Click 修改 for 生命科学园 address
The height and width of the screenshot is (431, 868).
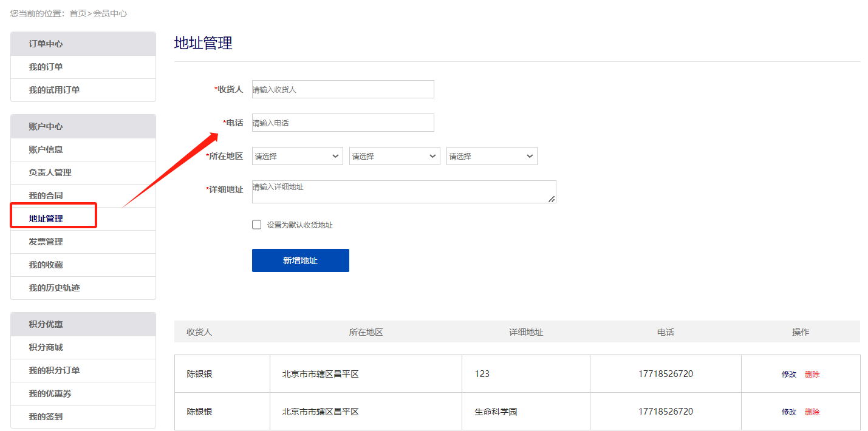[788, 412]
